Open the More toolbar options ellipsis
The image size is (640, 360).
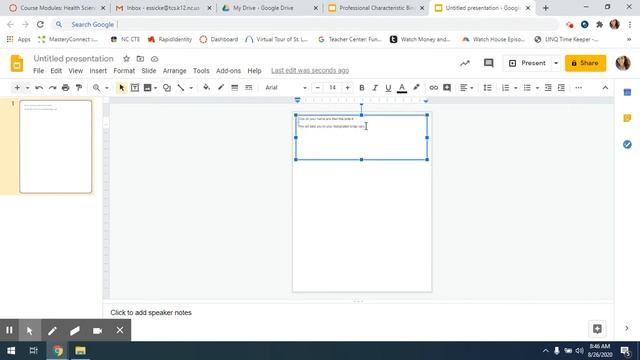578,88
